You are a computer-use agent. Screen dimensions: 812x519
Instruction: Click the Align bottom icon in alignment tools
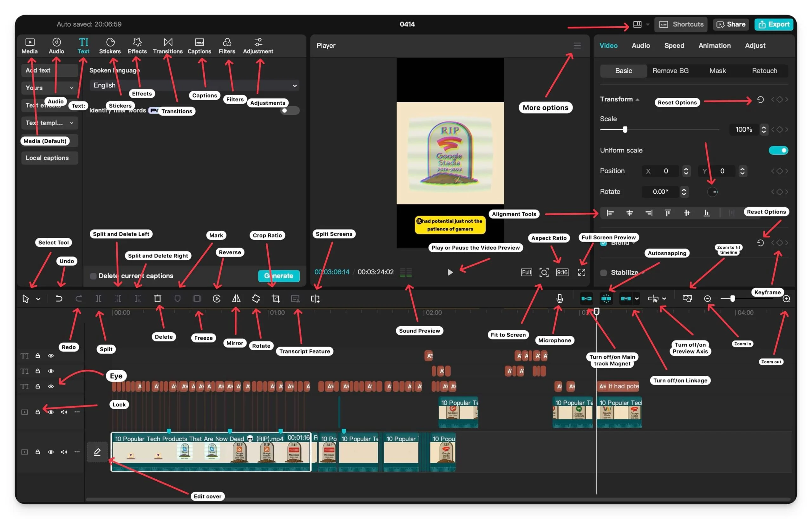[706, 213]
